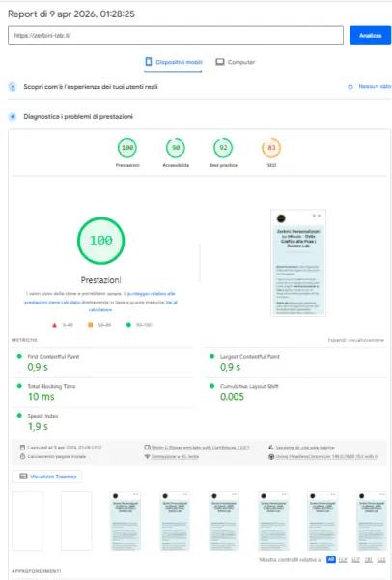
Task: Click the desktop monitor icon beside Computer
Action: [x=220, y=62]
